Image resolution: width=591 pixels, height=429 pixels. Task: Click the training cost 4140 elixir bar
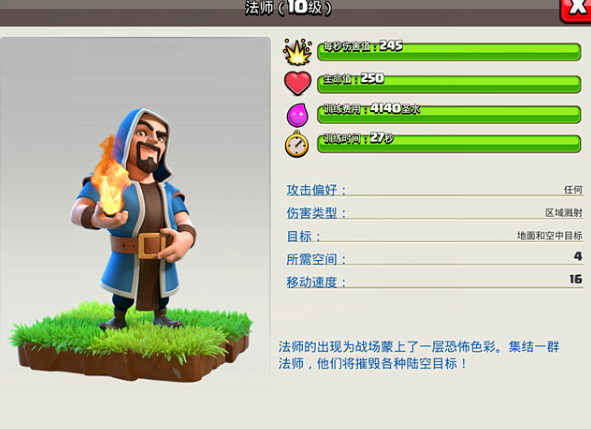tap(449, 114)
